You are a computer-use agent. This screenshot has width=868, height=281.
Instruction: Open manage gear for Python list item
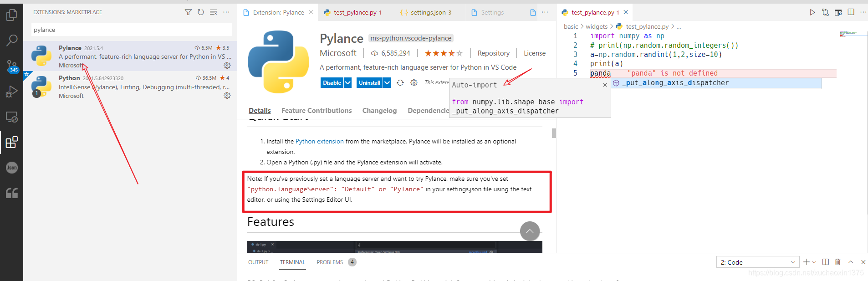click(227, 96)
